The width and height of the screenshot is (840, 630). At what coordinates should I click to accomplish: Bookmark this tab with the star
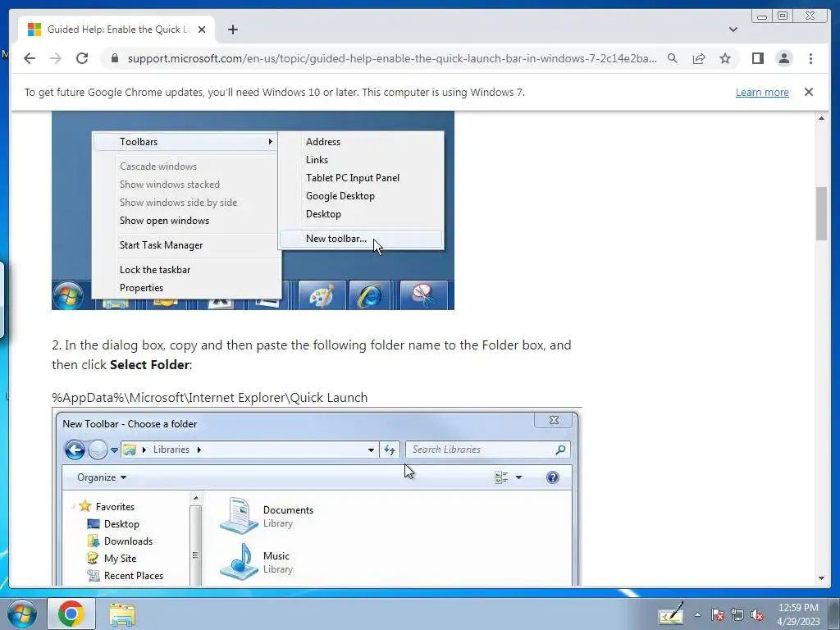click(x=725, y=58)
